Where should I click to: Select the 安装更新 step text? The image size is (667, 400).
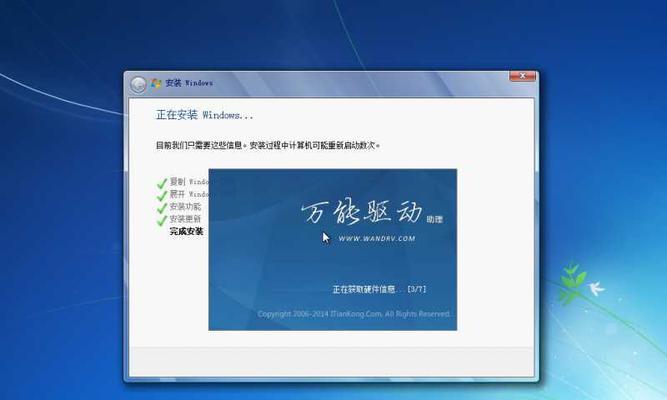[185, 219]
